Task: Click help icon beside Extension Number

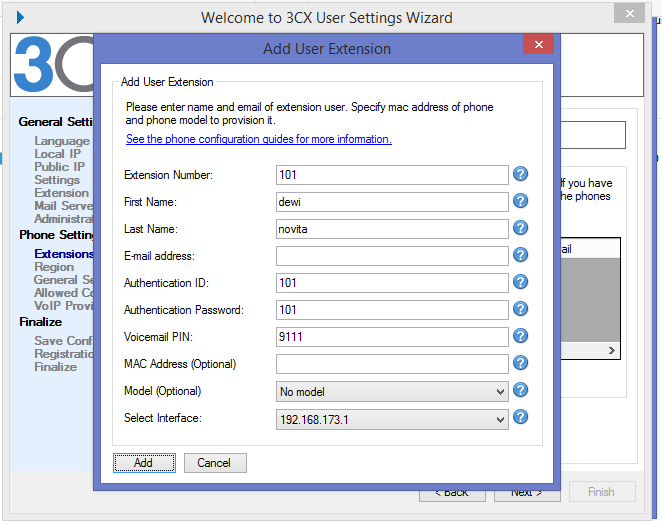Action: 521,174
